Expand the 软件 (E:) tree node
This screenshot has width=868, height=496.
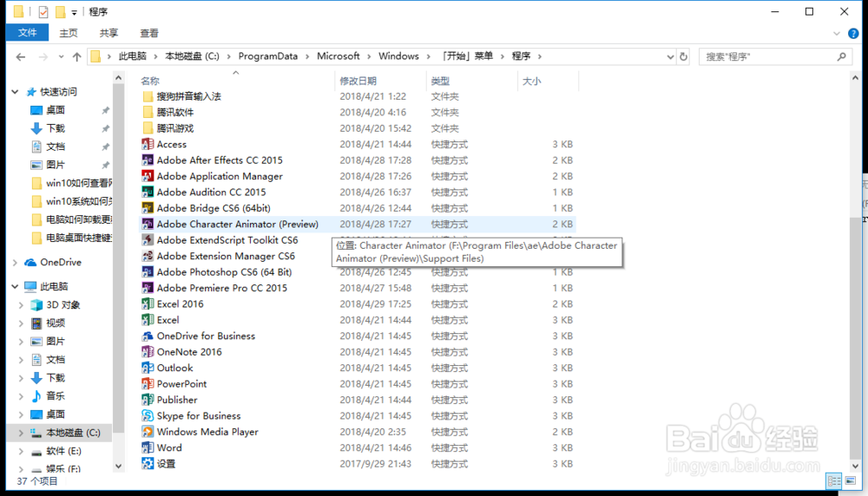[x=21, y=451]
